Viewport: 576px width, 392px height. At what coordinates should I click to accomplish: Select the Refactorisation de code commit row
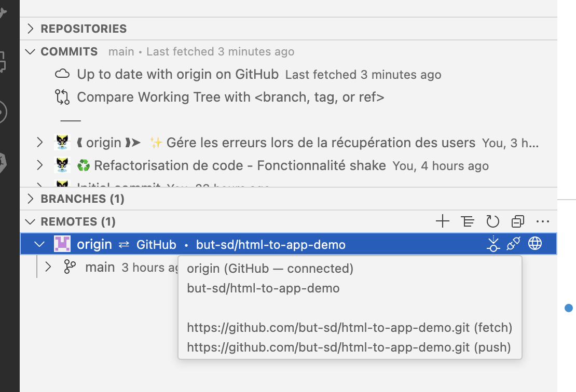click(x=289, y=165)
